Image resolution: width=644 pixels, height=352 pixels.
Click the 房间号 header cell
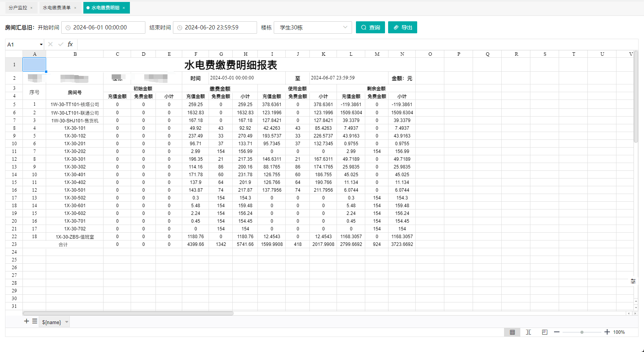75,93
